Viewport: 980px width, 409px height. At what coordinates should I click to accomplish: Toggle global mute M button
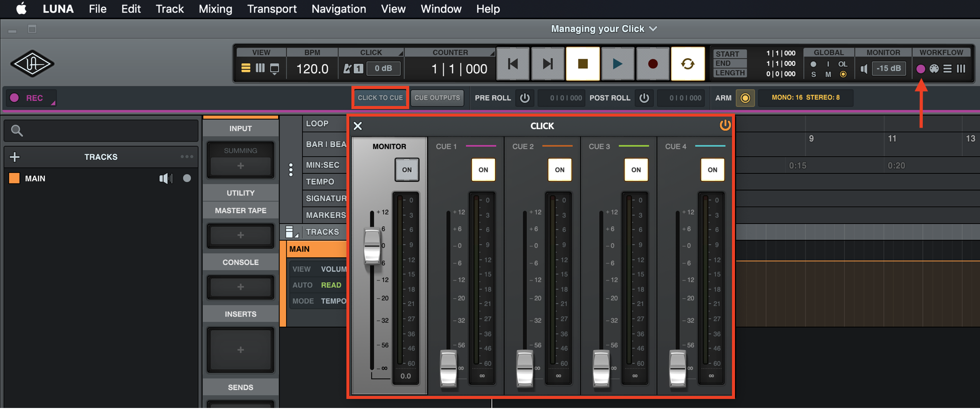click(x=828, y=74)
